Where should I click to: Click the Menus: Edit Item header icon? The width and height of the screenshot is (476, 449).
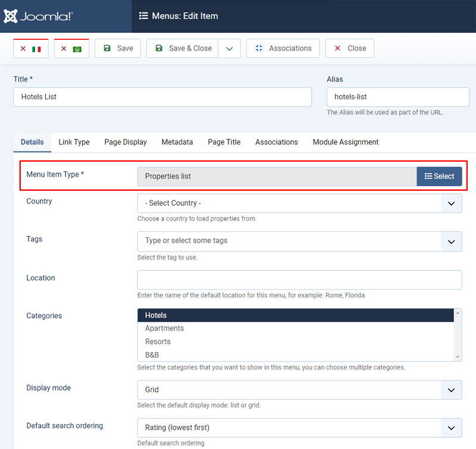click(x=145, y=16)
